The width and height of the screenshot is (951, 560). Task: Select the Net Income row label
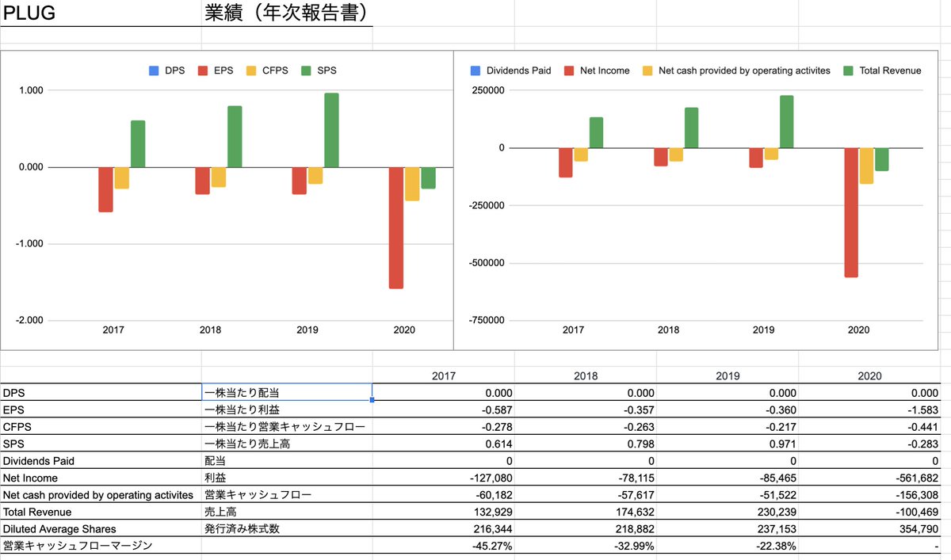pyautogui.click(x=101, y=478)
